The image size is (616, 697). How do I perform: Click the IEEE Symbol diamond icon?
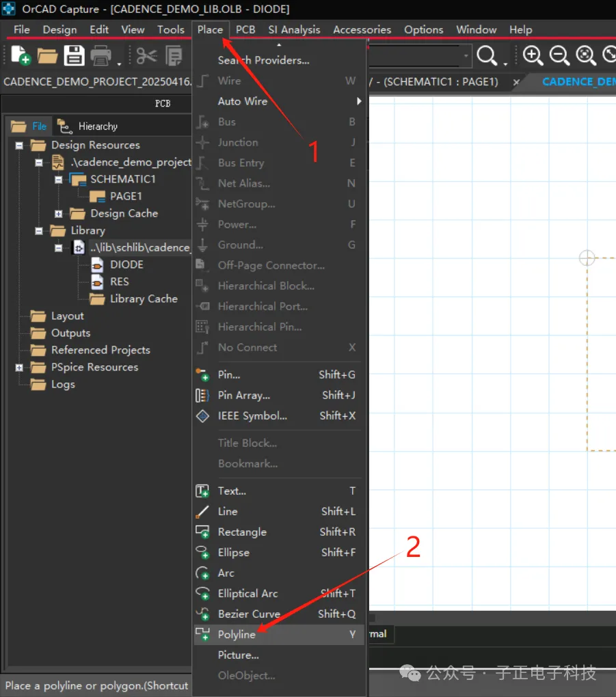pos(202,416)
